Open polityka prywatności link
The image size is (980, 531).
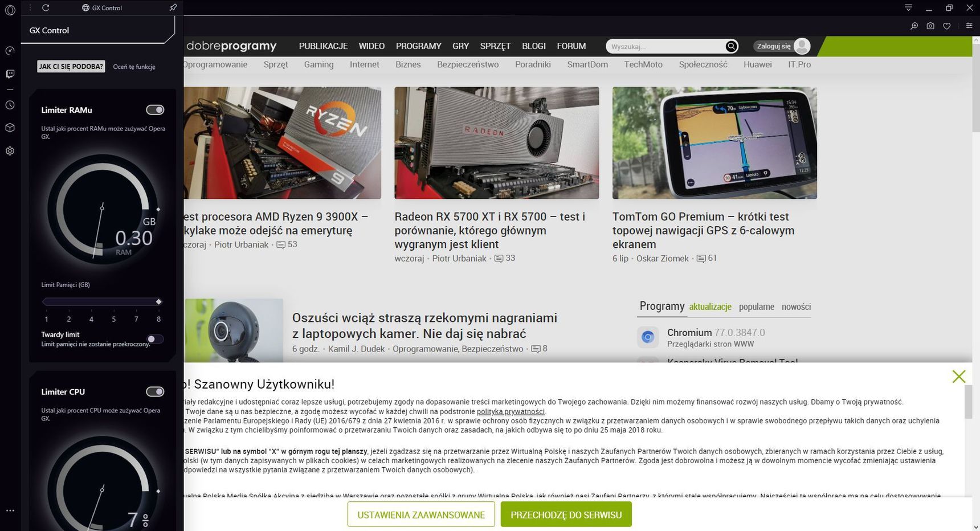coord(511,411)
